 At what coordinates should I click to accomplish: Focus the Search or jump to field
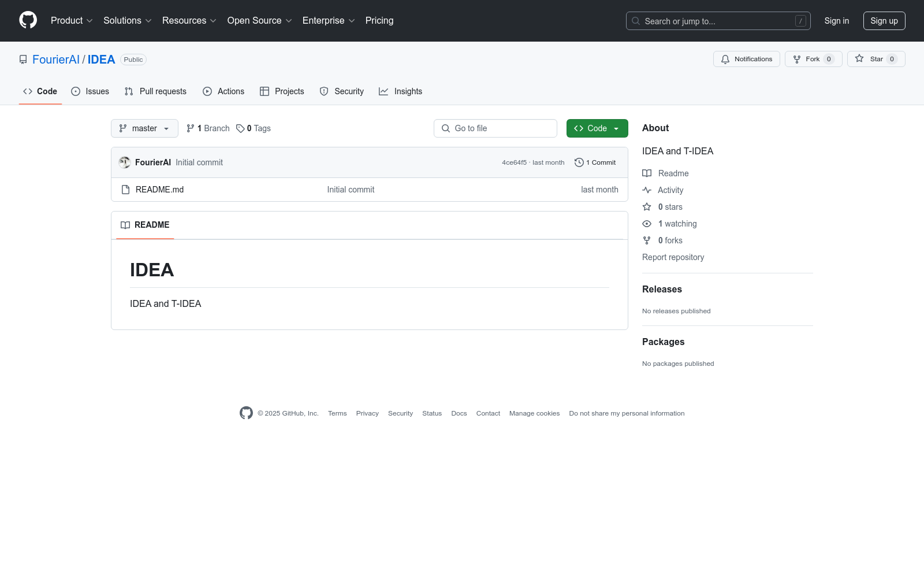pyautogui.click(x=718, y=21)
